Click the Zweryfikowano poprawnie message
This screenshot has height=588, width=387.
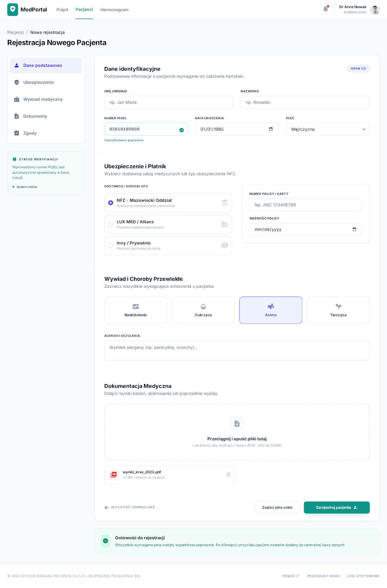click(x=124, y=140)
